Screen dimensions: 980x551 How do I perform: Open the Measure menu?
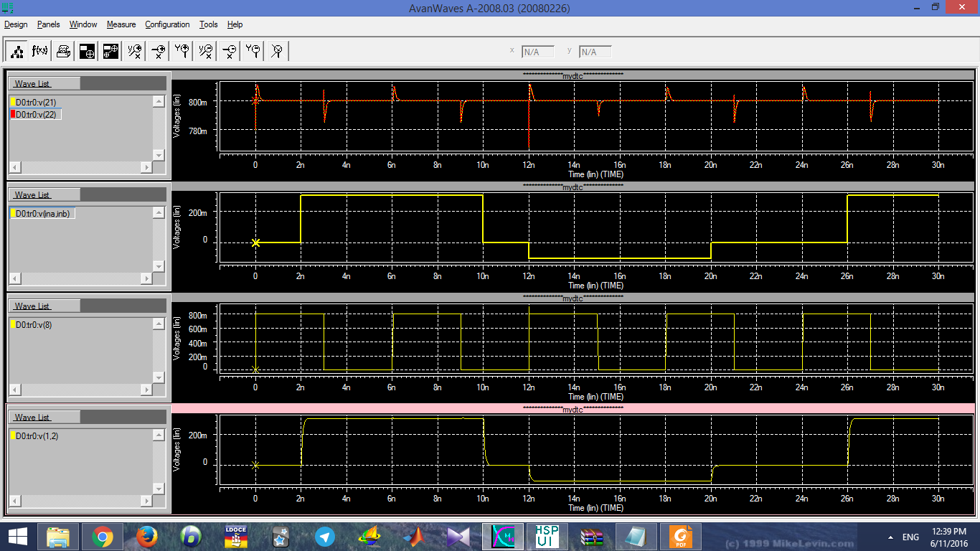click(x=121, y=24)
